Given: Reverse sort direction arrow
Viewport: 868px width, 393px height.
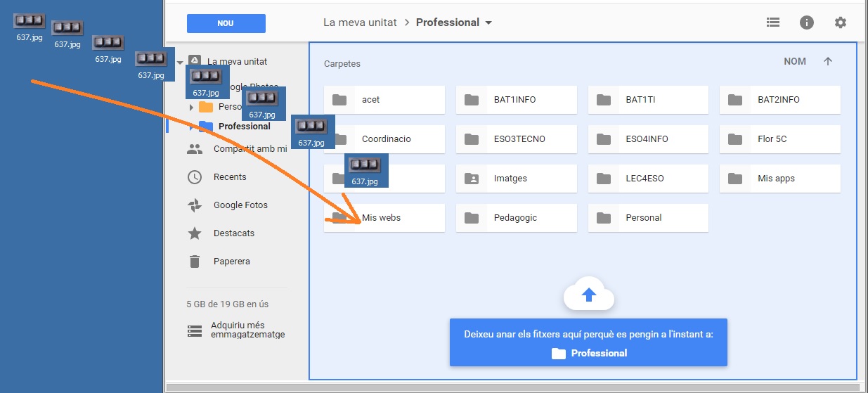Looking at the screenshot, I should (828, 61).
